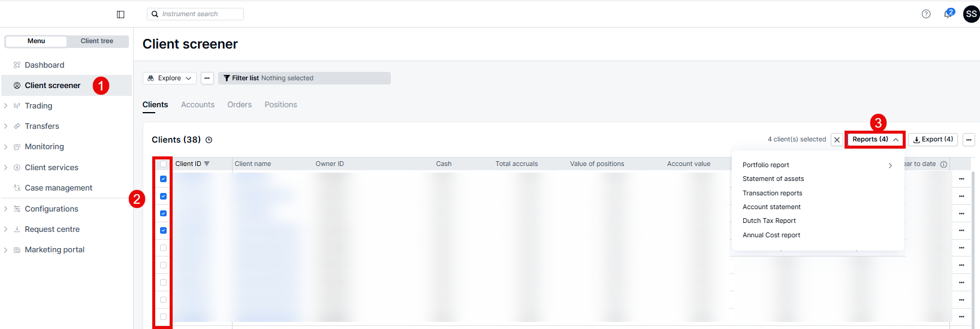This screenshot has height=329, width=980.
Task: Click the Export (4) button
Action: [933, 140]
